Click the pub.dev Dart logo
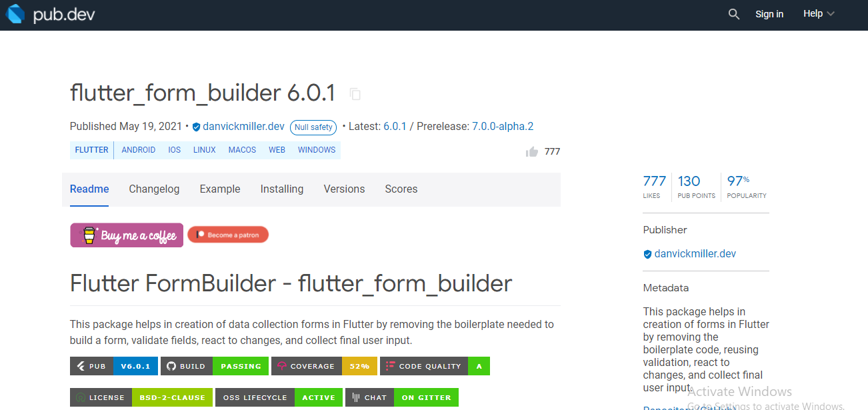 [x=51, y=14]
